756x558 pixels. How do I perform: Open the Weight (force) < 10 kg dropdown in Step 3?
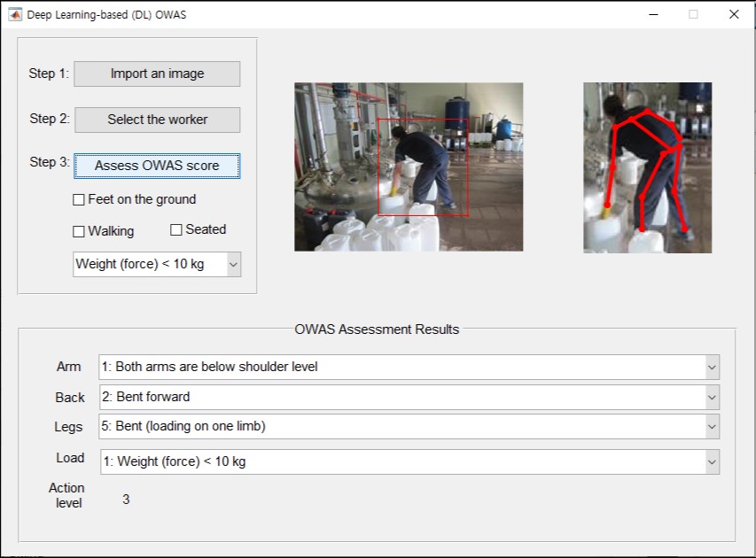pyautogui.click(x=157, y=264)
